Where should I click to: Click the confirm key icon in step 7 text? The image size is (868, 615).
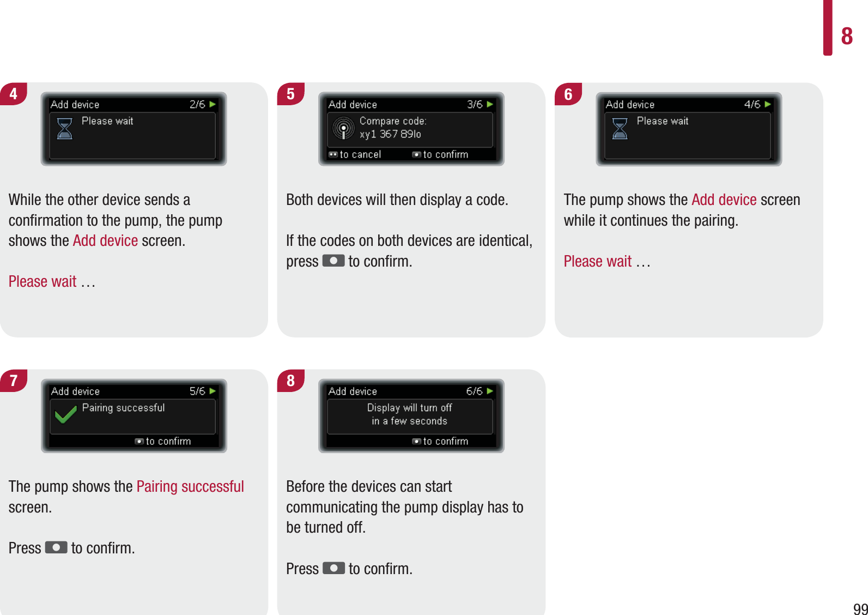click(56, 547)
